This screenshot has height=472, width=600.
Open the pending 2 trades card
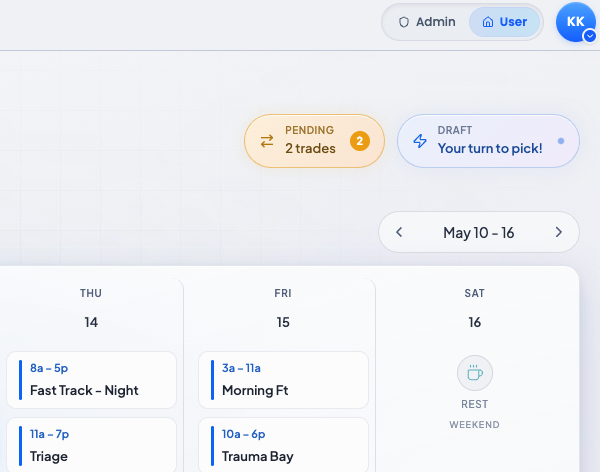coord(314,141)
